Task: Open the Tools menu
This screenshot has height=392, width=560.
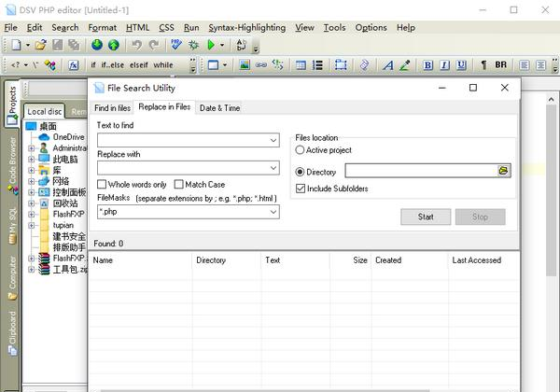Action: [334, 27]
